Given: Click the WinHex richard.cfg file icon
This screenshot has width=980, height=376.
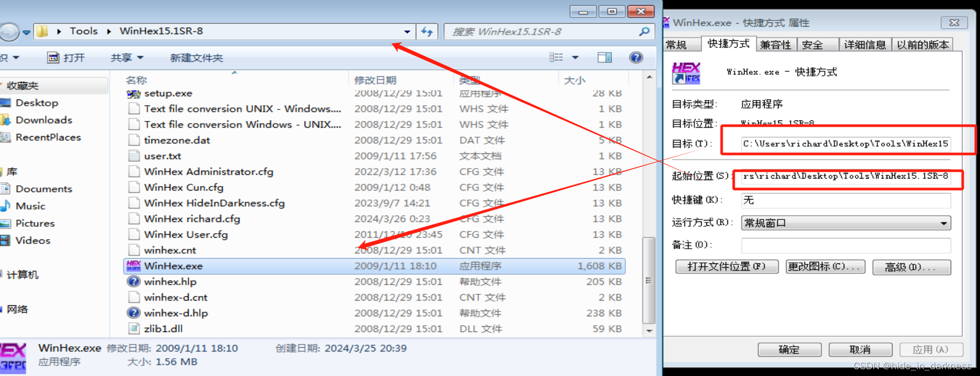Looking at the screenshot, I should point(134,218).
